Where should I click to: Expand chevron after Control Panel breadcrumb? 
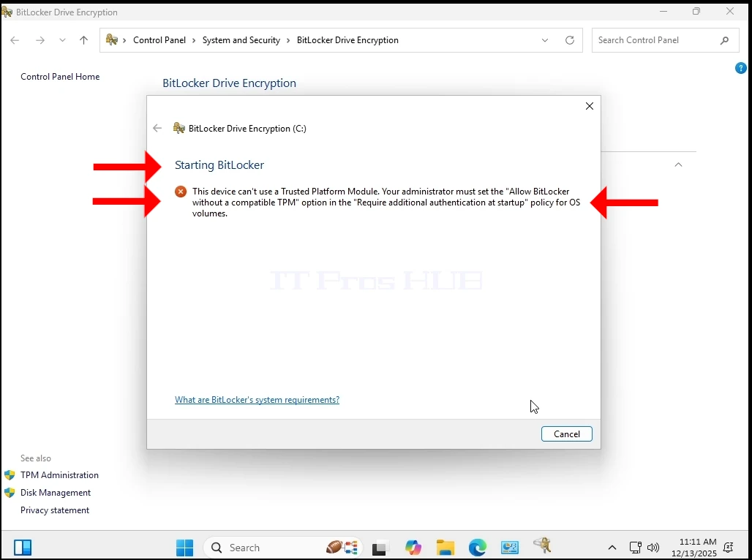click(194, 40)
